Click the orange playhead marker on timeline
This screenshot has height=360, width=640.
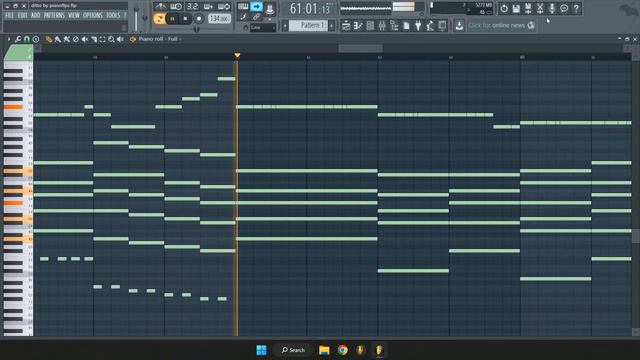237,55
